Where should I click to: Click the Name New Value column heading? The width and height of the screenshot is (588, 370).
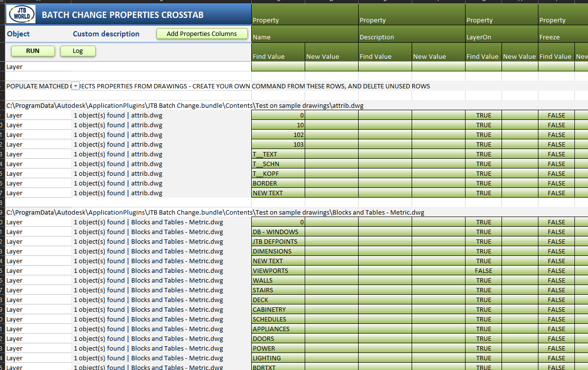(x=331, y=52)
